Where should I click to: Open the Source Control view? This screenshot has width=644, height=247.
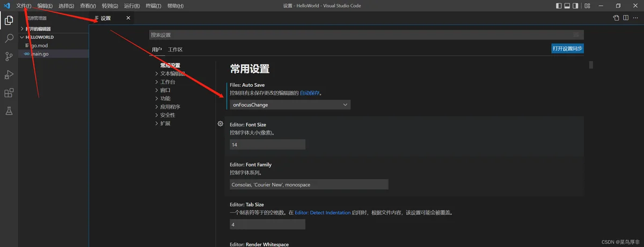click(x=9, y=56)
